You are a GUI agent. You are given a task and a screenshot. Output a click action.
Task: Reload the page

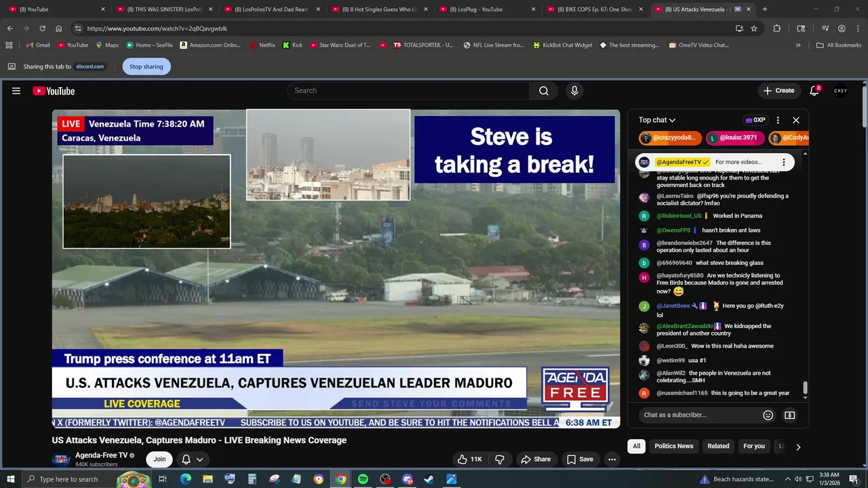click(x=42, y=28)
